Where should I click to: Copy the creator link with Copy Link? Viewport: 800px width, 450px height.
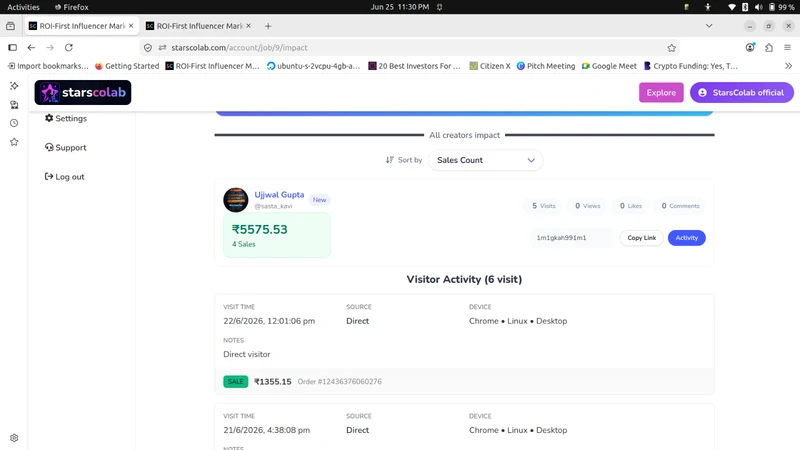tap(642, 238)
